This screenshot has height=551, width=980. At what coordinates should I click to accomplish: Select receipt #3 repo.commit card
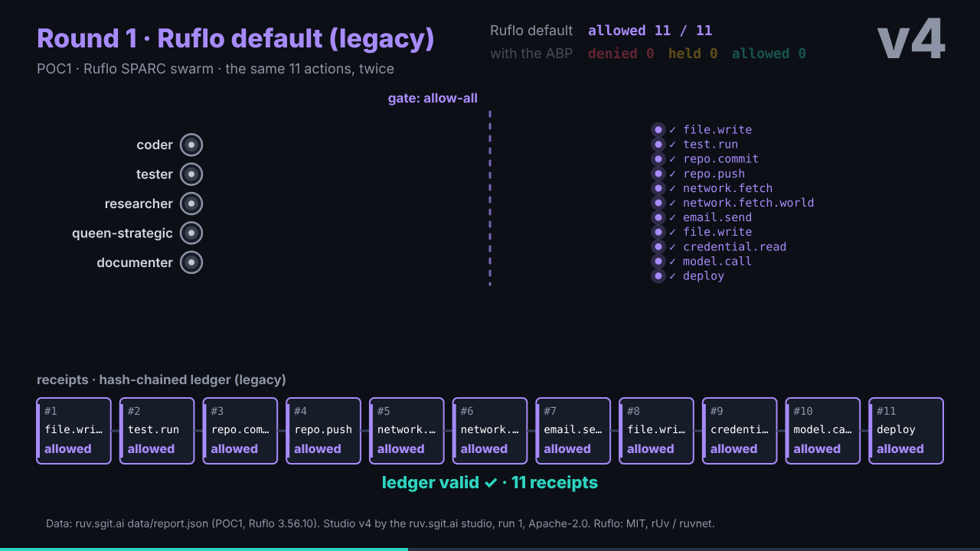[240, 431]
